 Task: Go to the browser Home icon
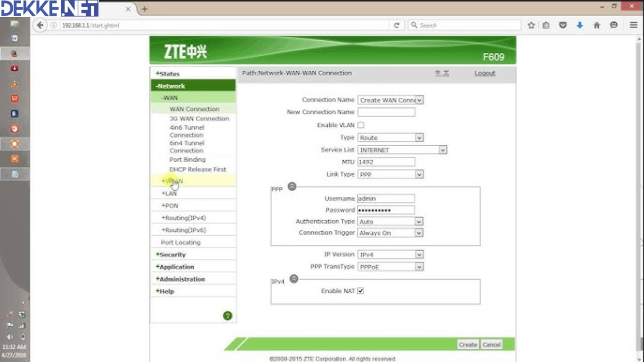pyautogui.click(x=597, y=25)
